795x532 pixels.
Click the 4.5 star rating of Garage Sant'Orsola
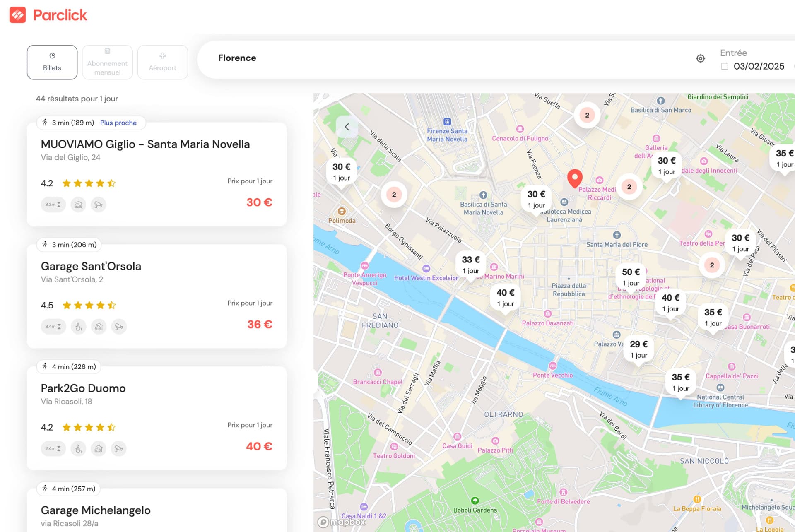(x=78, y=306)
